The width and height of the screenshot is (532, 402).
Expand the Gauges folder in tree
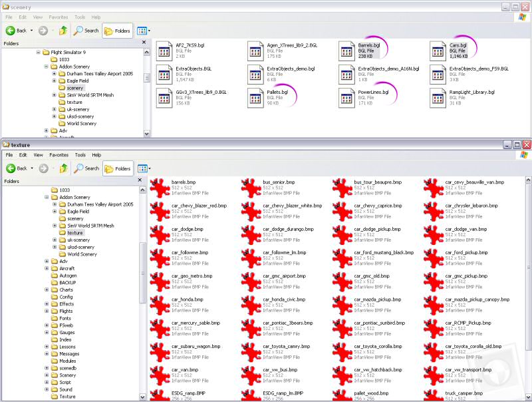pyautogui.click(x=47, y=332)
